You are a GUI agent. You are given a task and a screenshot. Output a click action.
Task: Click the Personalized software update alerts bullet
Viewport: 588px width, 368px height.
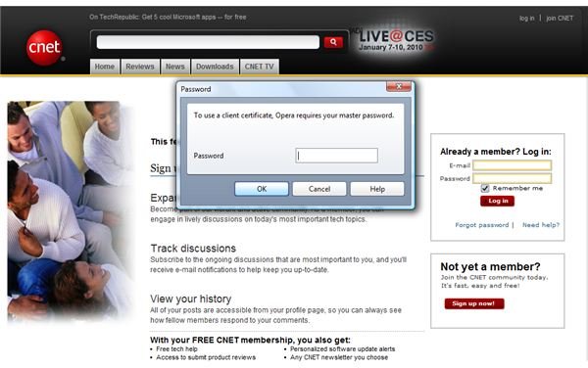pos(342,348)
